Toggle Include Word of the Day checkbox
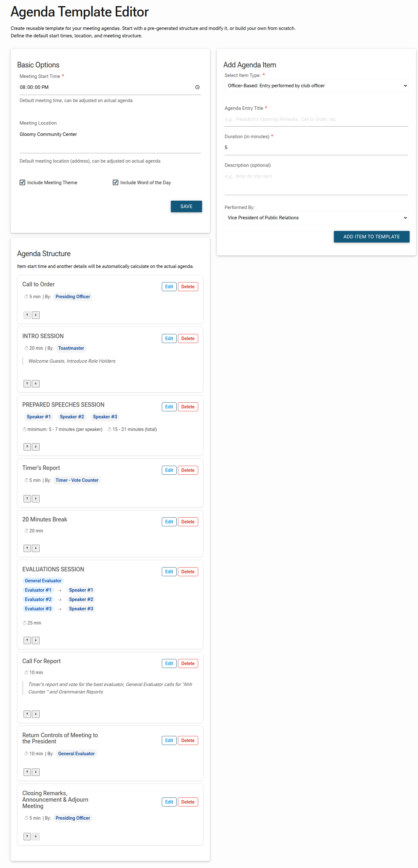Viewport: 418px width, 868px height. [116, 183]
